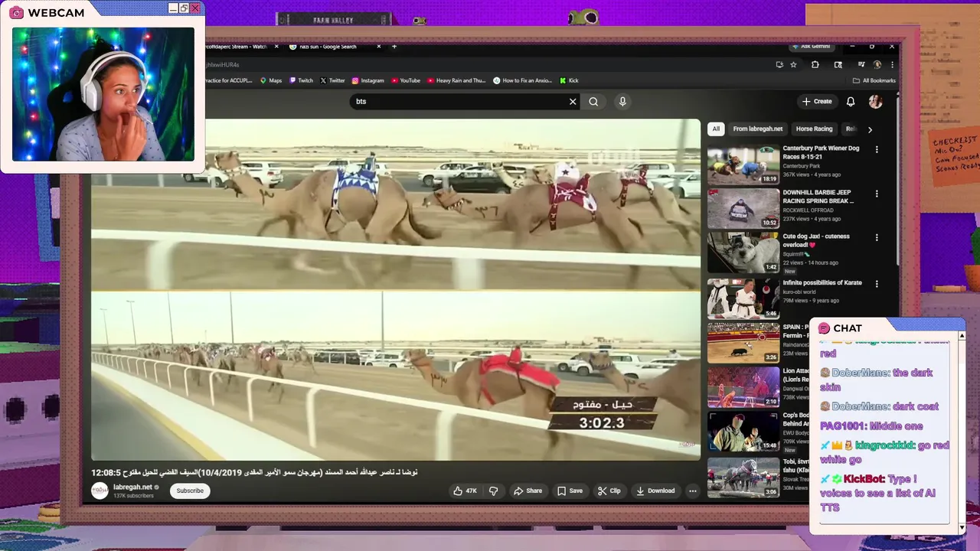This screenshot has width=980, height=551.
Task: Open labregah.net channel avatar
Action: [100, 491]
